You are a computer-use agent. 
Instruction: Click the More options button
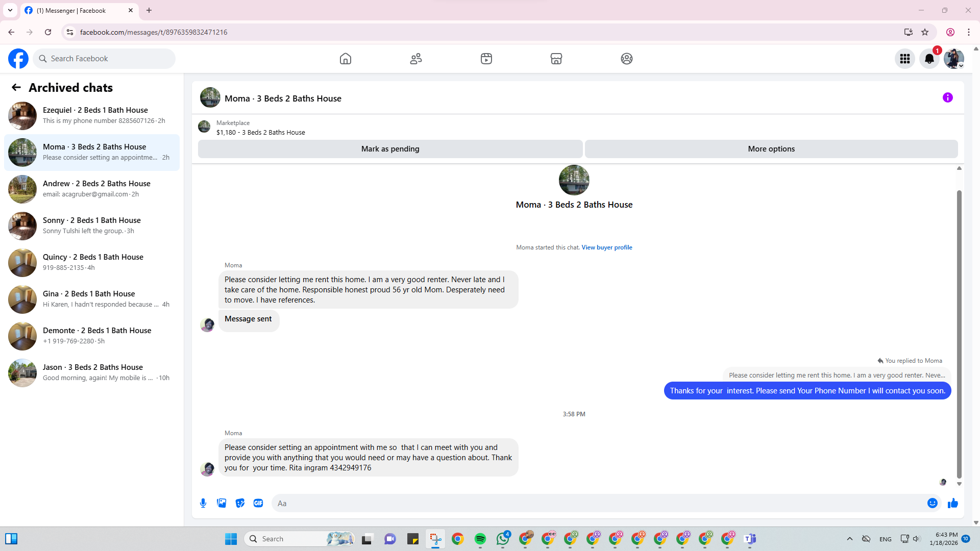click(771, 149)
